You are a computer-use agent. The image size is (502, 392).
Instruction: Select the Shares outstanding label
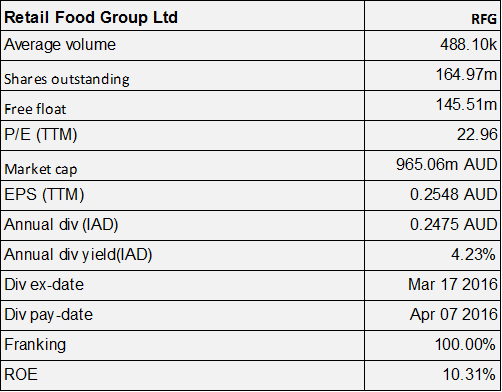tap(67, 79)
